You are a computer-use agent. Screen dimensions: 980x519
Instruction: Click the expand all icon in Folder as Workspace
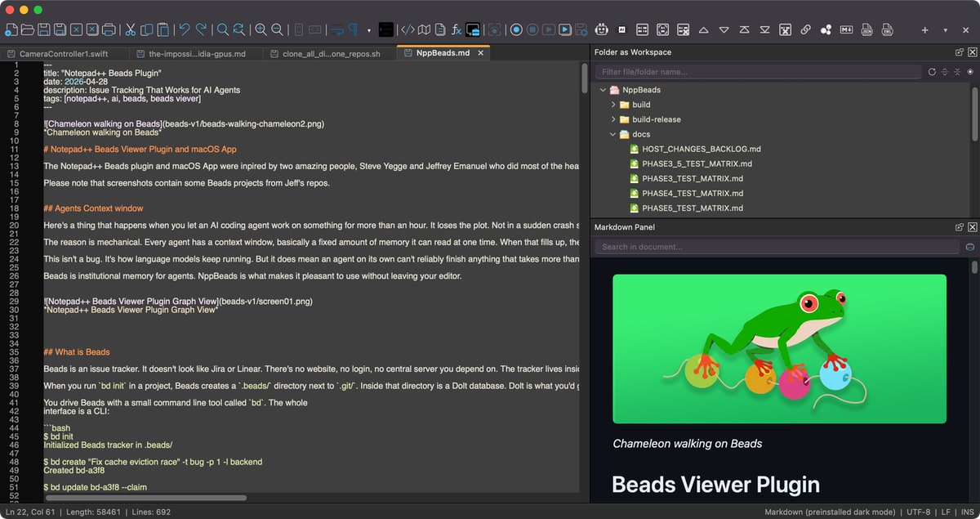point(945,72)
